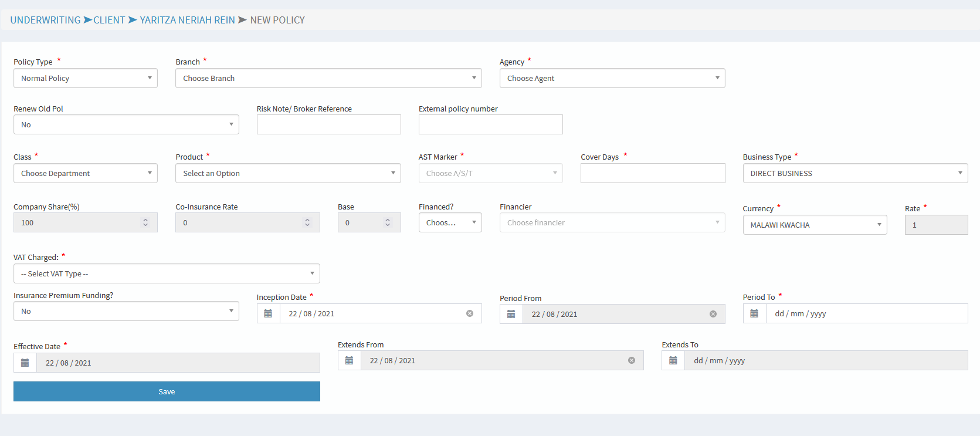Focus the External policy number field
This screenshot has height=436, width=980.
[490, 124]
